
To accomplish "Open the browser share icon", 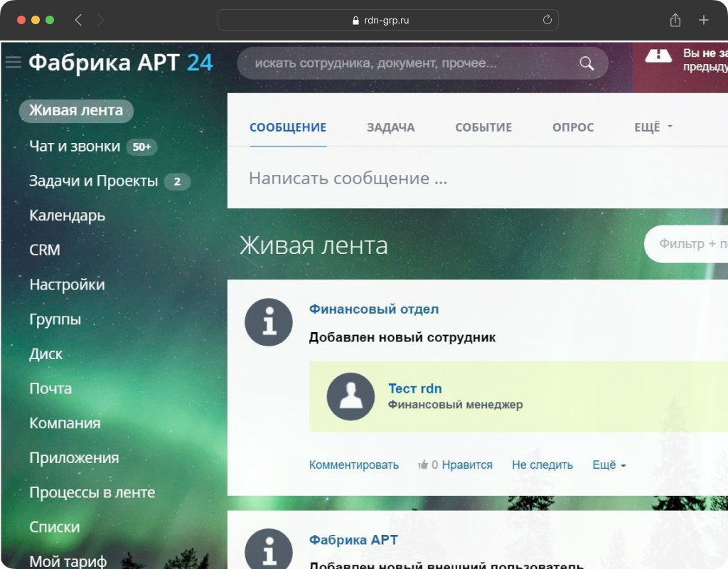I will [x=675, y=21].
